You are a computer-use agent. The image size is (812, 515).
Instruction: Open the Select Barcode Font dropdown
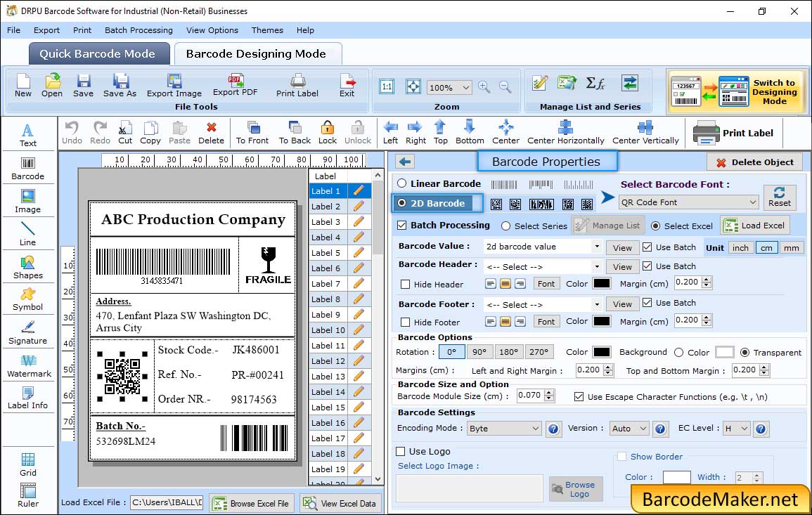coord(688,202)
